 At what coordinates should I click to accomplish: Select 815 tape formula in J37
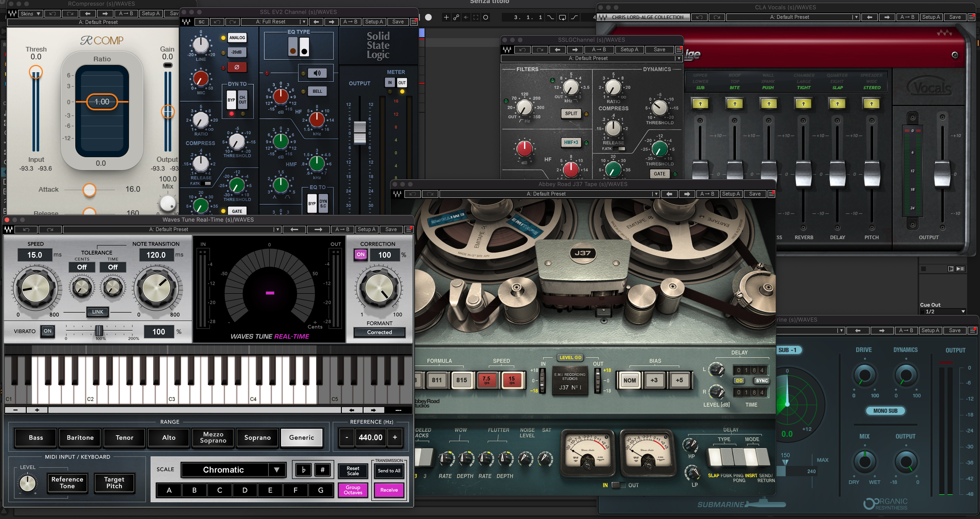point(461,380)
